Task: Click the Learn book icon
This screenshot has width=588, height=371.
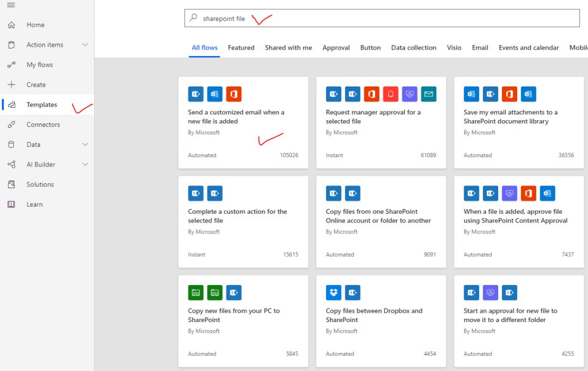Action: (x=11, y=204)
